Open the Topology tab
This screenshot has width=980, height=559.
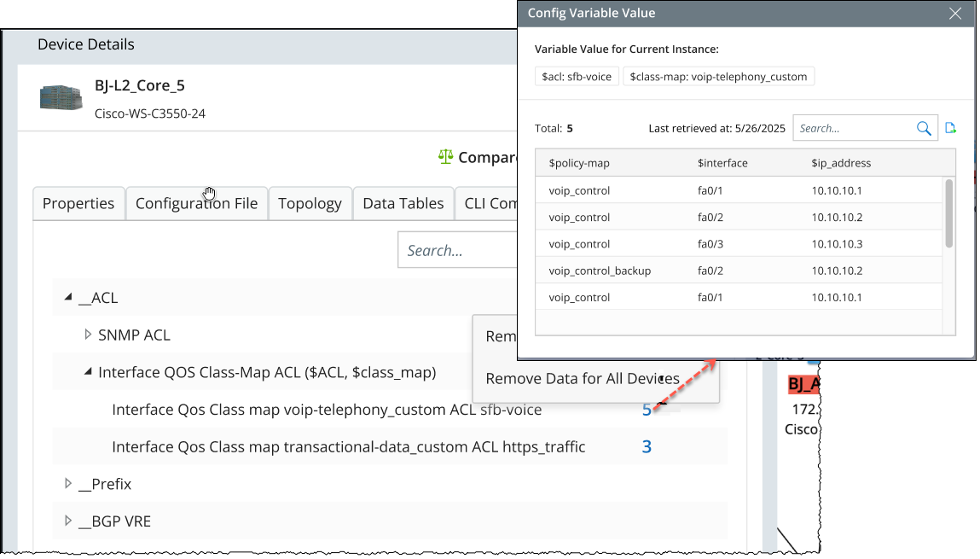pos(310,203)
